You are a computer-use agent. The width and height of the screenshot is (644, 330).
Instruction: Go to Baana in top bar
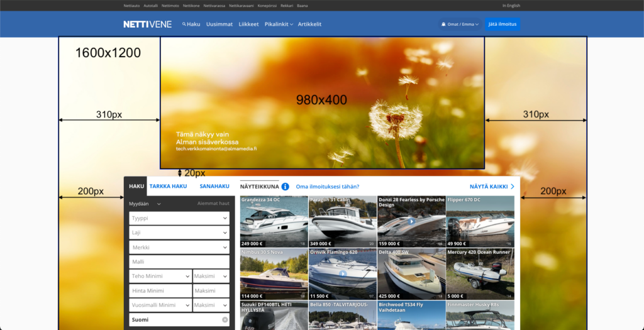click(303, 6)
